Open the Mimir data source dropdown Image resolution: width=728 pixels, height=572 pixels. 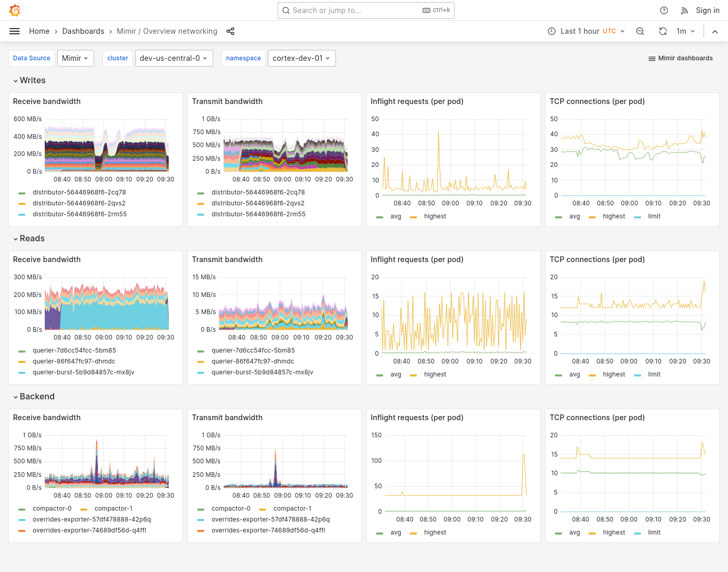75,58
